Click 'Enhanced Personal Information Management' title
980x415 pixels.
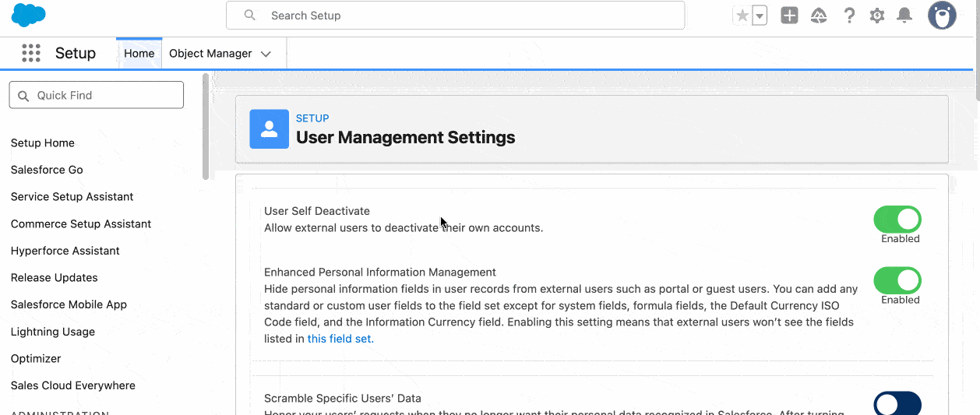(x=380, y=273)
